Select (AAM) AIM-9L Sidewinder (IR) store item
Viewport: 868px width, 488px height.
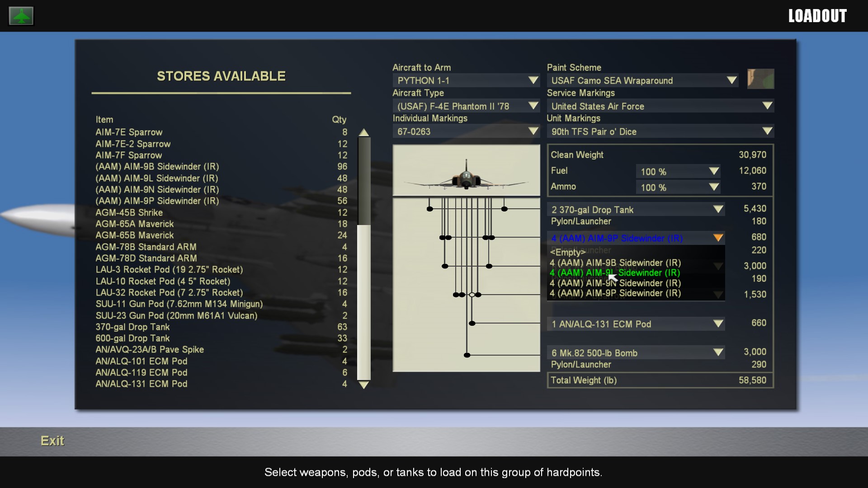(221, 178)
